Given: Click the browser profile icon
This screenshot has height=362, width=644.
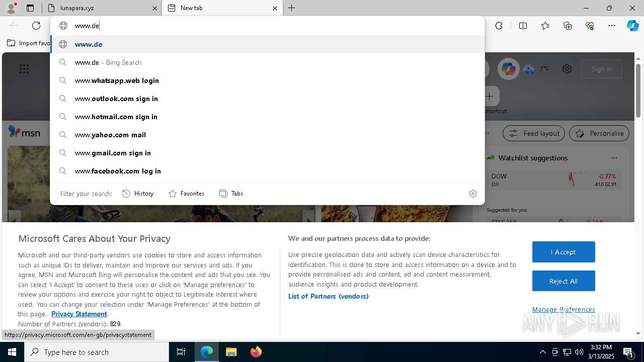Looking at the screenshot, I should pos(11,8).
